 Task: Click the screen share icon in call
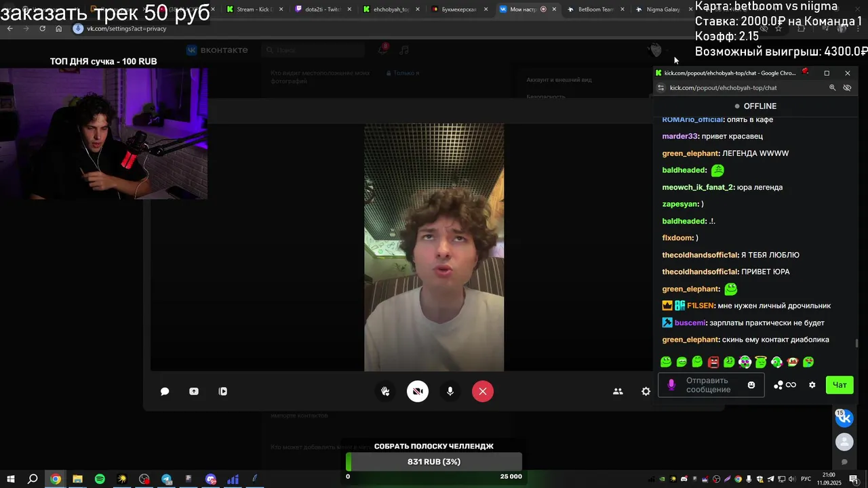(194, 391)
